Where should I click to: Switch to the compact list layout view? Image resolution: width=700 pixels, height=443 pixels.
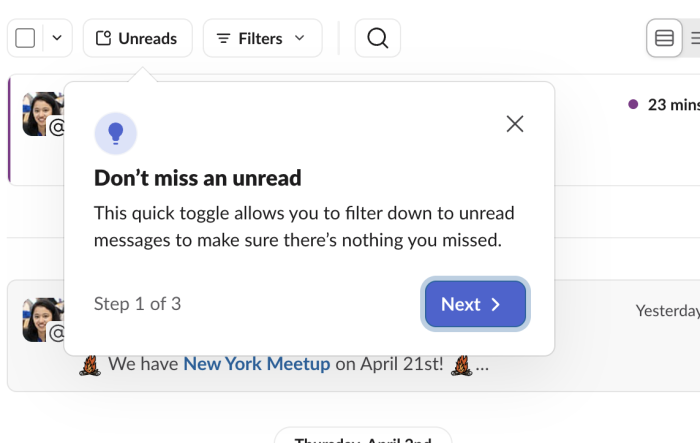(693, 39)
